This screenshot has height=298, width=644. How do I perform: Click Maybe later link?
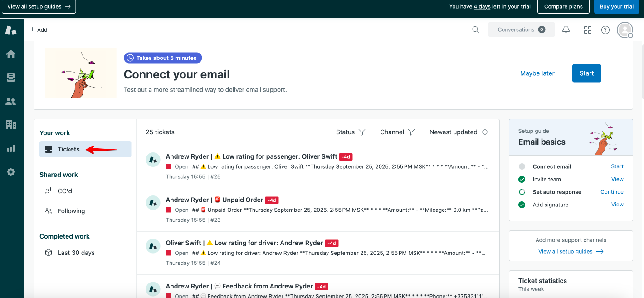click(x=537, y=73)
